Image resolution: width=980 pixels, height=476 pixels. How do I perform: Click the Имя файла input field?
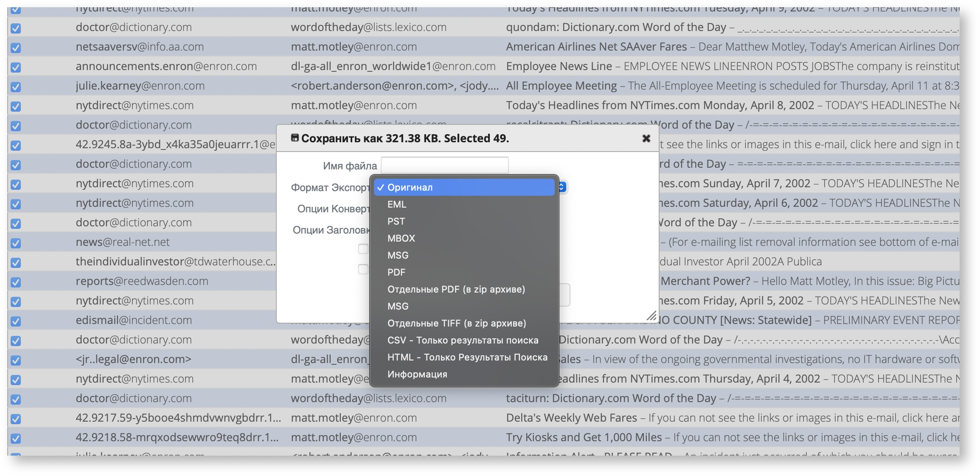(x=444, y=166)
